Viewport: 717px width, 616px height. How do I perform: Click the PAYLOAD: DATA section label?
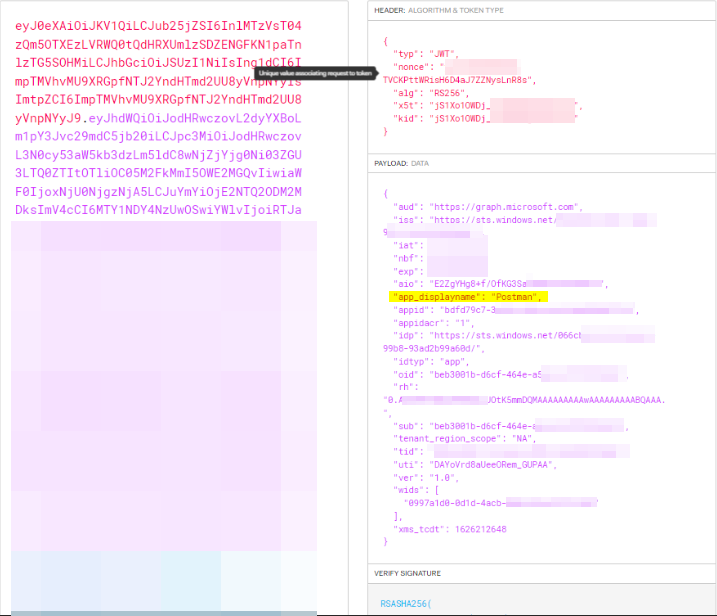click(401, 163)
